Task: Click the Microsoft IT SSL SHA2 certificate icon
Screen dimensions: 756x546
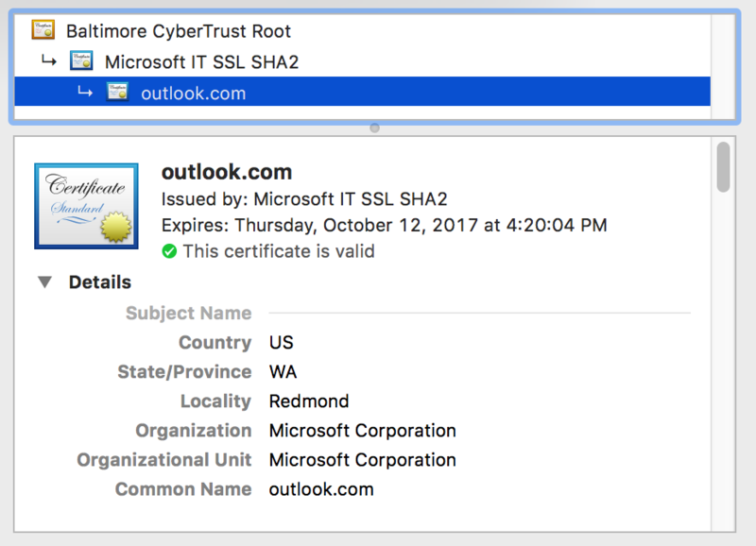Action: pyautogui.click(x=81, y=60)
